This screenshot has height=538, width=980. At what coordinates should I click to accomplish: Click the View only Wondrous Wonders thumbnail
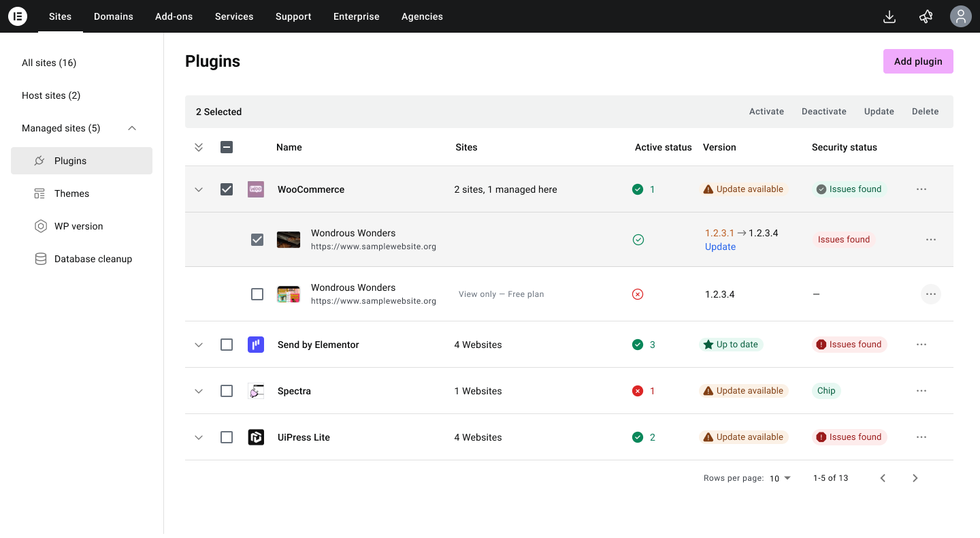pos(289,294)
